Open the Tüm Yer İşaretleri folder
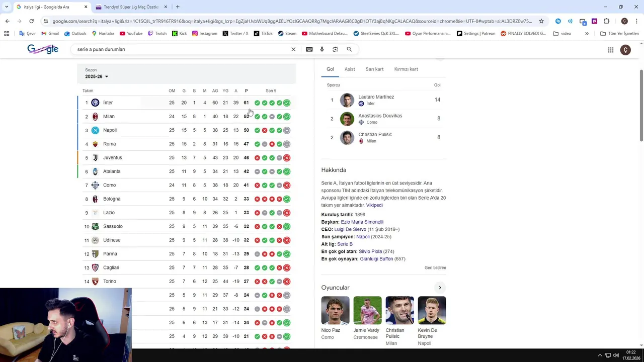644x362 pixels. [x=619, y=34]
